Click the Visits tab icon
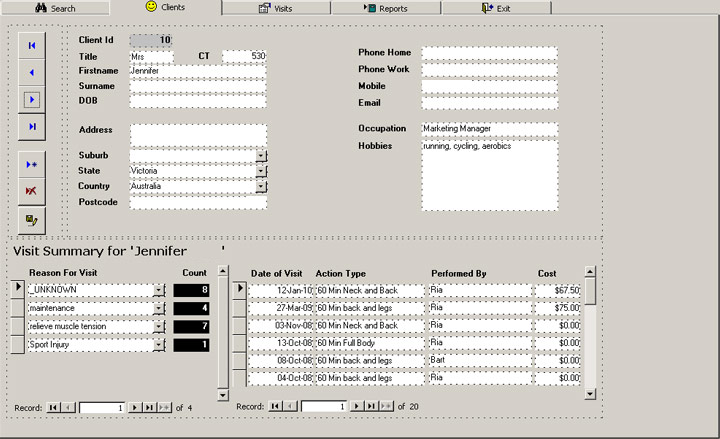720x439 pixels. [264, 8]
